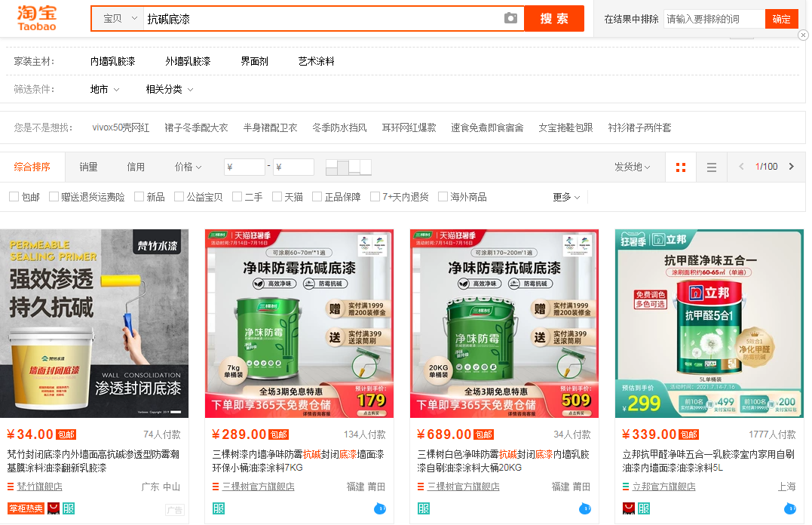Open 三棵树官方旗舰店 link under ¥289.00 product

[259, 487]
